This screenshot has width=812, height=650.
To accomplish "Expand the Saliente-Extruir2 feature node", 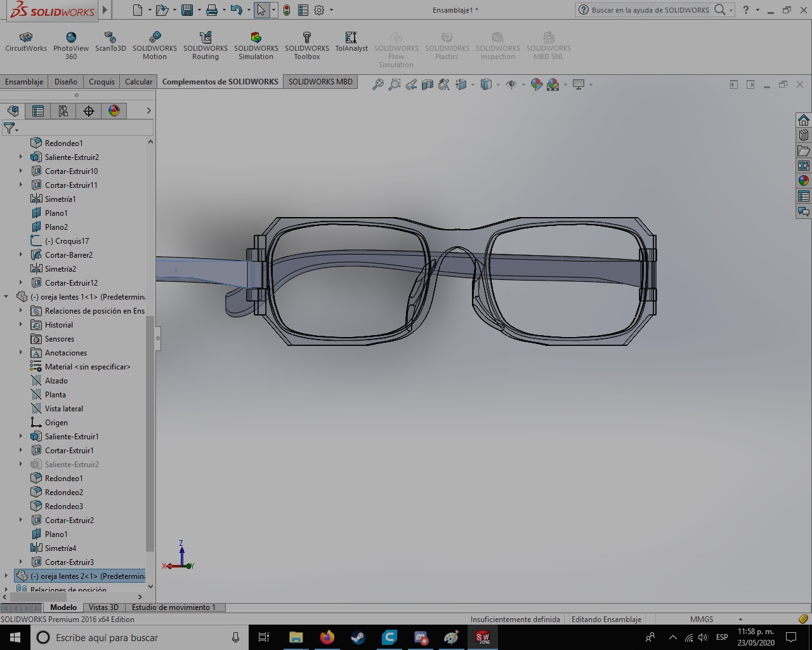I will 21,157.
